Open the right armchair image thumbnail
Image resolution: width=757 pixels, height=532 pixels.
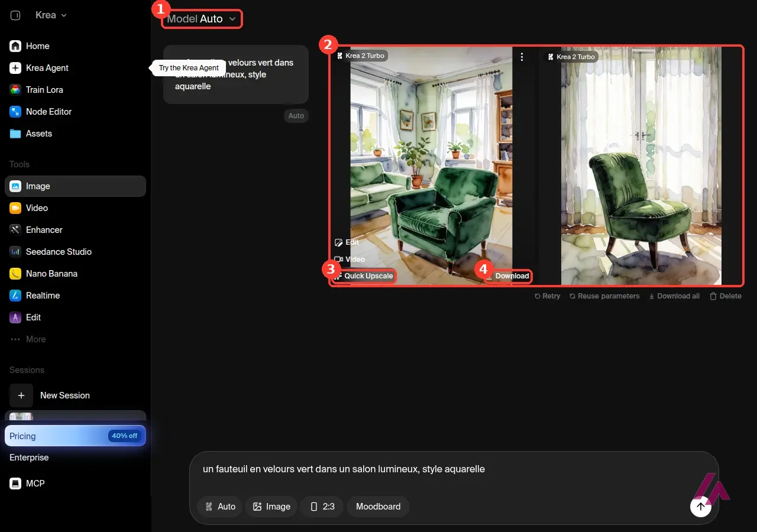(641, 166)
